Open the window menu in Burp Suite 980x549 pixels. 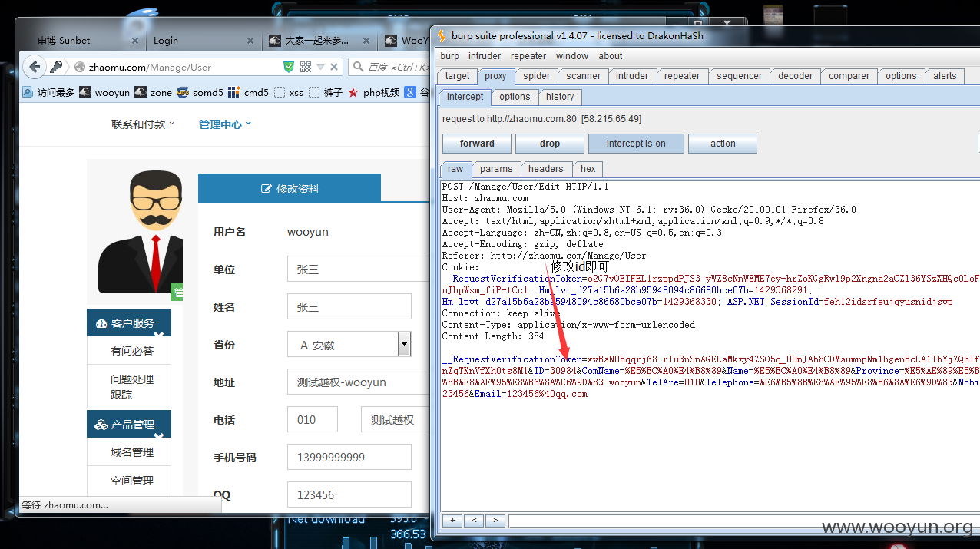(572, 56)
